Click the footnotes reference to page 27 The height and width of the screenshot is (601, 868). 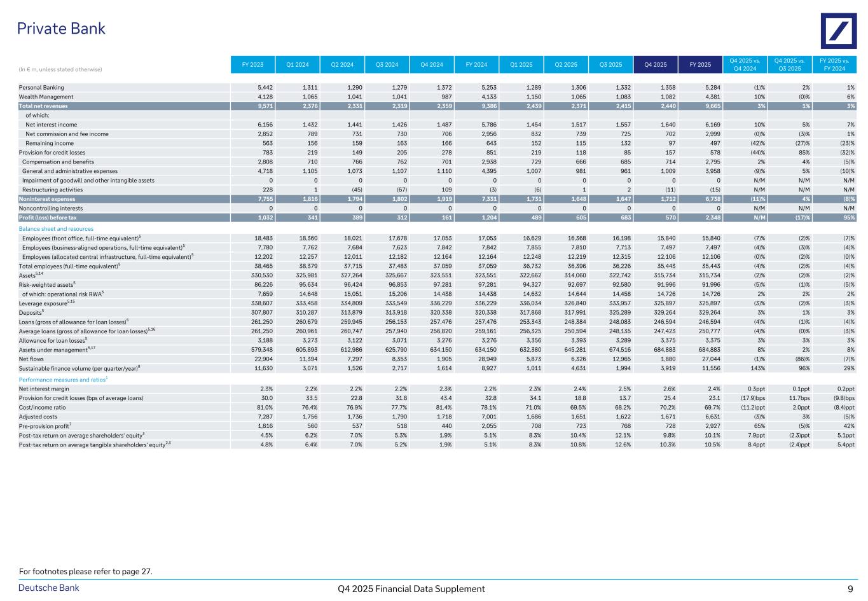(x=86, y=571)
